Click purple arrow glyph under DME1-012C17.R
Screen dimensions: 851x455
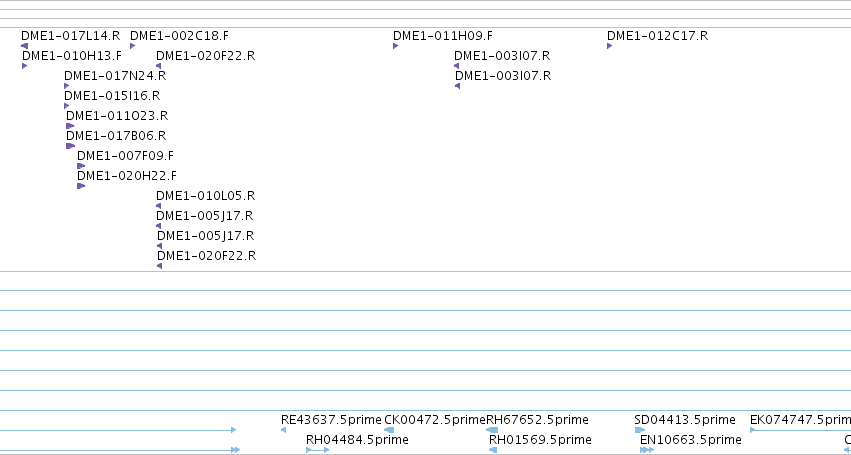[609, 46]
